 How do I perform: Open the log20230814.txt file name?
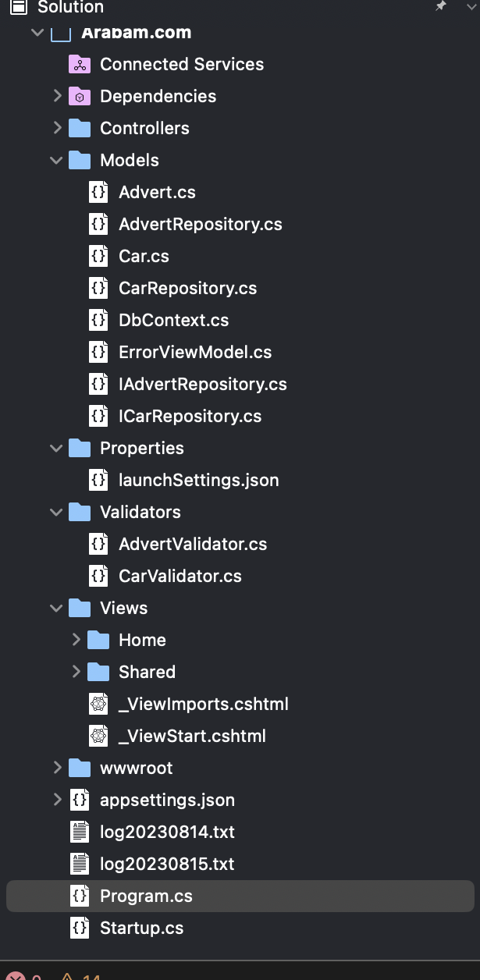[x=167, y=832]
